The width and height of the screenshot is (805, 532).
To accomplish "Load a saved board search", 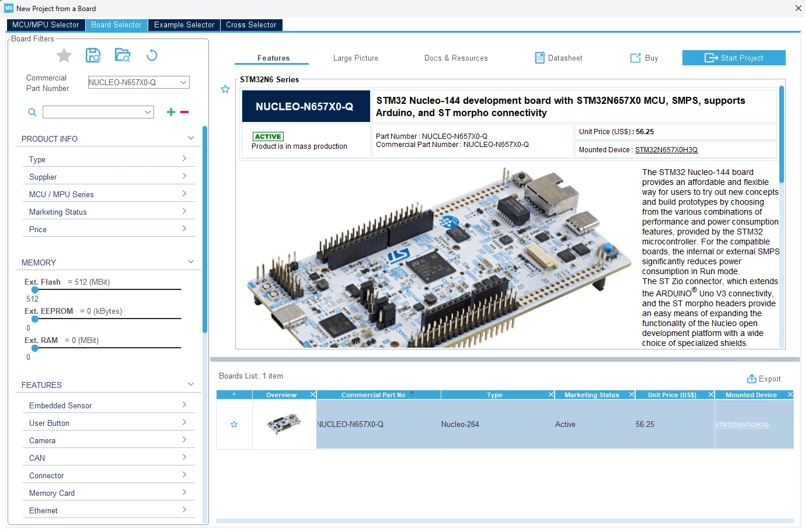I will [x=123, y=55].
